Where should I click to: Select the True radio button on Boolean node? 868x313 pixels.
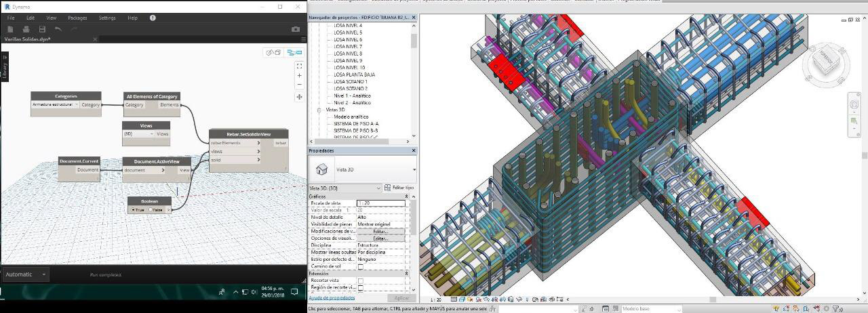click(x=133, y=210)
